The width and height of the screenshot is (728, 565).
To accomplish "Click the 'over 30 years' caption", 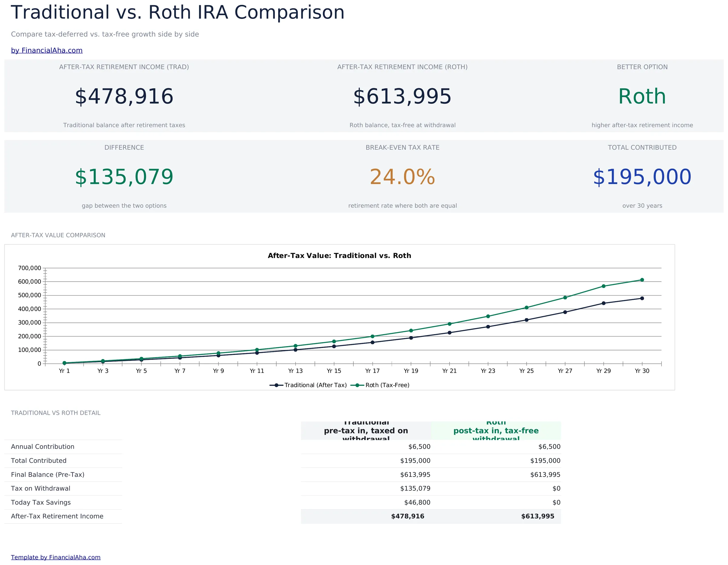I will 642,206.
